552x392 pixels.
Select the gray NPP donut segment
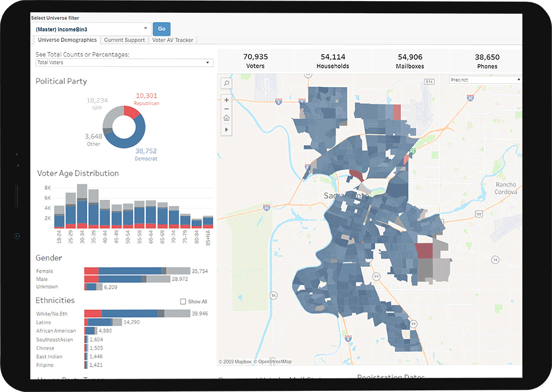[112, 117]
